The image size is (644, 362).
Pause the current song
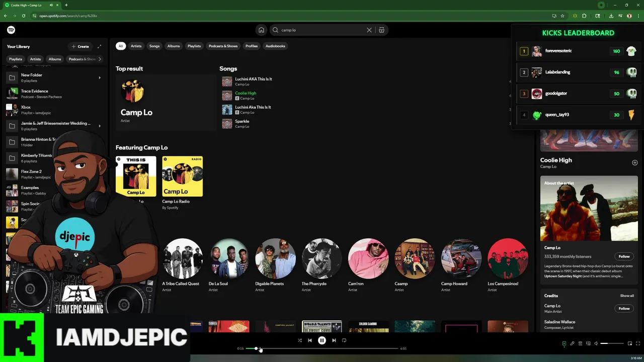click(322, 340)
